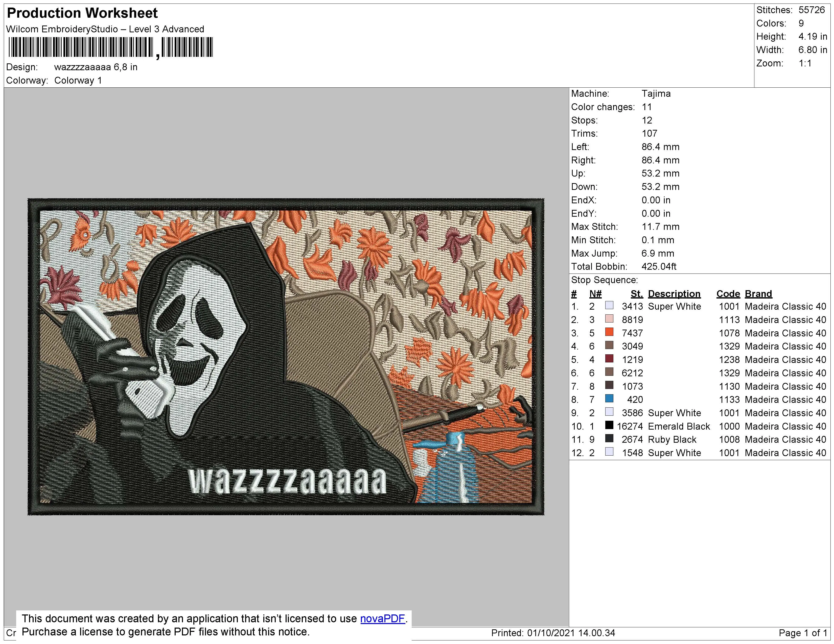Screen dimensions: 834x644
Task: Click the stitches value '55726'
Action: point(812,10)
